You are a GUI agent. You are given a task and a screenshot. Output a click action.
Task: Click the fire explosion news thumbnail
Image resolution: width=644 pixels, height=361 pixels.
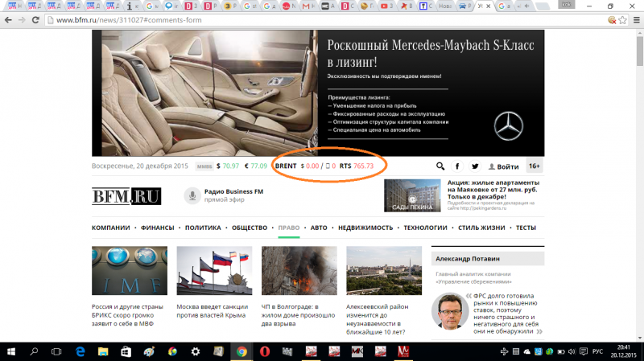click(x=299, y=271)
